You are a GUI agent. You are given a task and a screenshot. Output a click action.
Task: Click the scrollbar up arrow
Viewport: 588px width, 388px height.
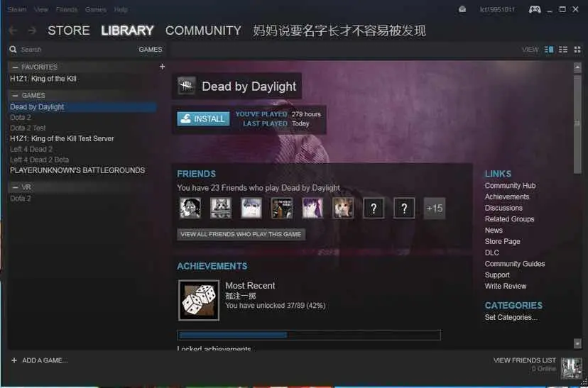[x=577, y=68]
